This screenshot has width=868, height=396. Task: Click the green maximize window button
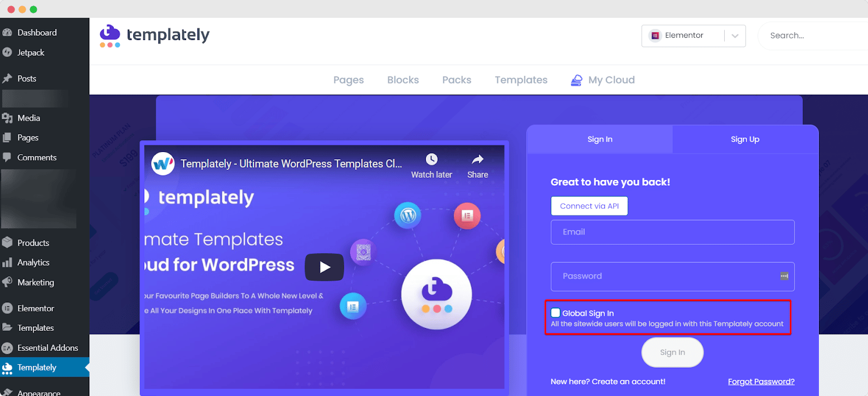coord(33,9)
